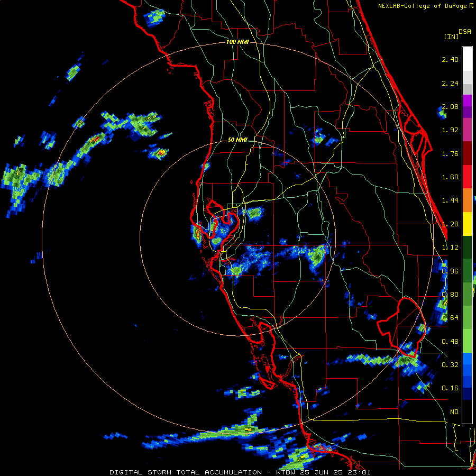
Task: Click the [IN] units label
Action: (x=452, y=36)
